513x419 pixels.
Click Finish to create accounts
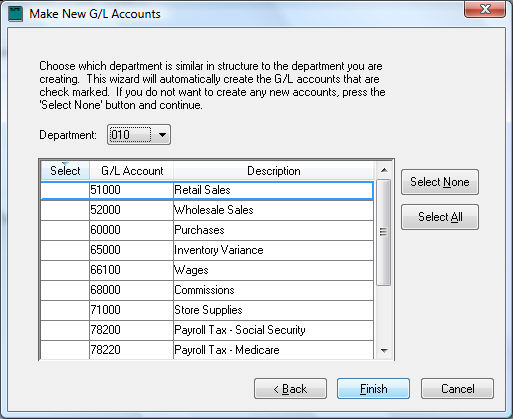(373, 389)
